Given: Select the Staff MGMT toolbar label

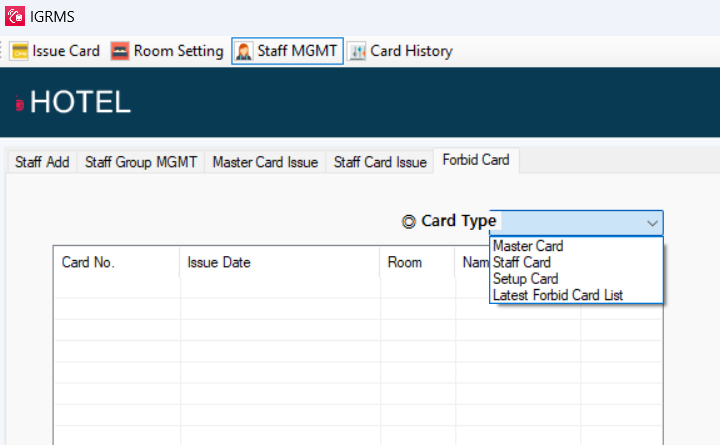Looking at the screenshot, I should pos(297,51).
